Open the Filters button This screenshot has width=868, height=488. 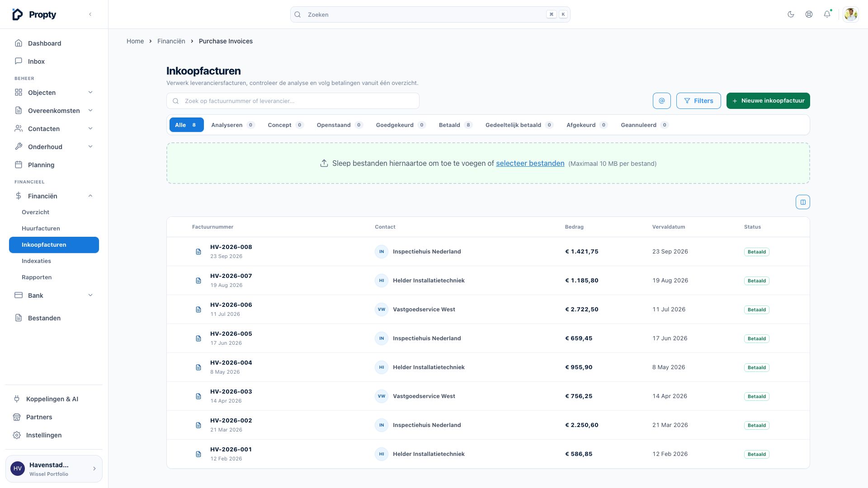(x=698, y=101)
